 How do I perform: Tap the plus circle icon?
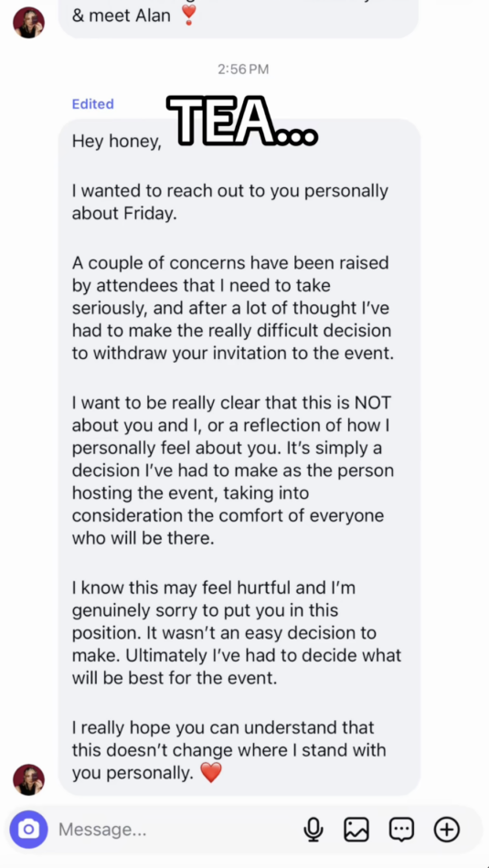[x=447, y=830]
